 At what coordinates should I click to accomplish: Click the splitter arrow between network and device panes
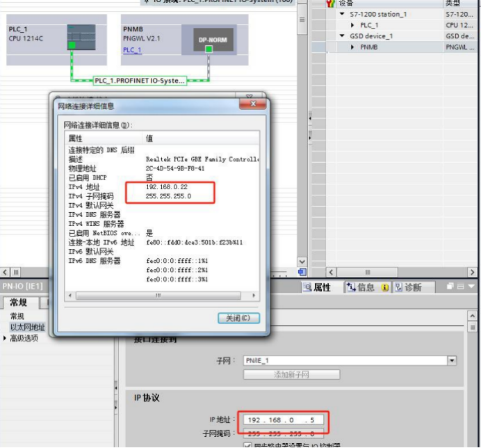(310, 118)
